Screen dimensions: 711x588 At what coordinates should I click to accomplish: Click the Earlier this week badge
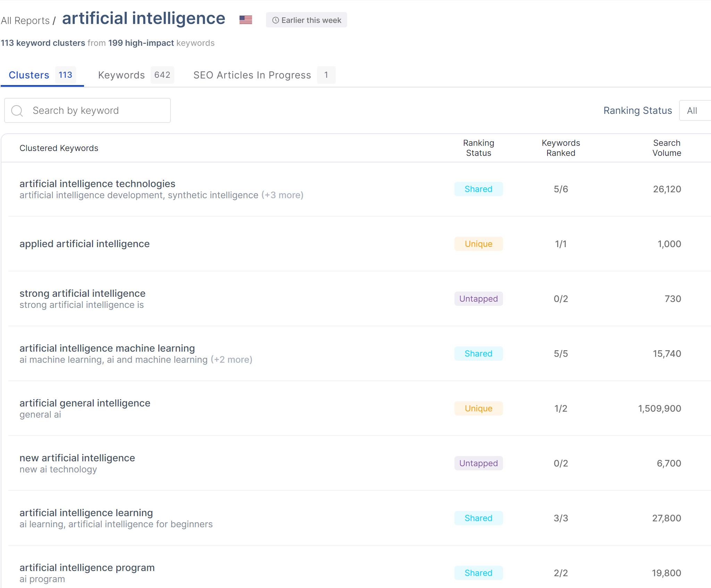[306, 20]
